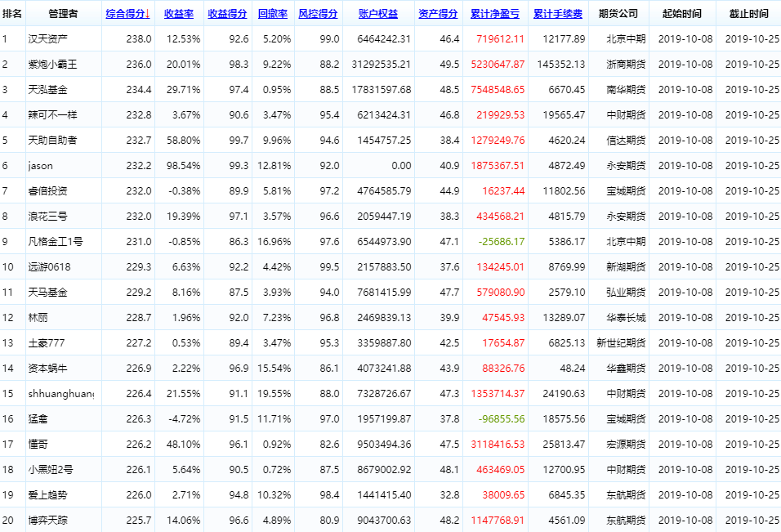
Task: Click the 期货公司 column header
Action: [x=618, y=14]
